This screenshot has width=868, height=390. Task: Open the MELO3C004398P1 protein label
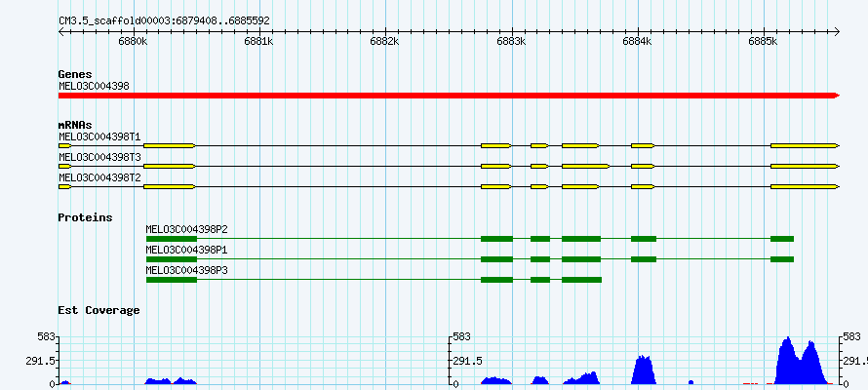[186, 250]
